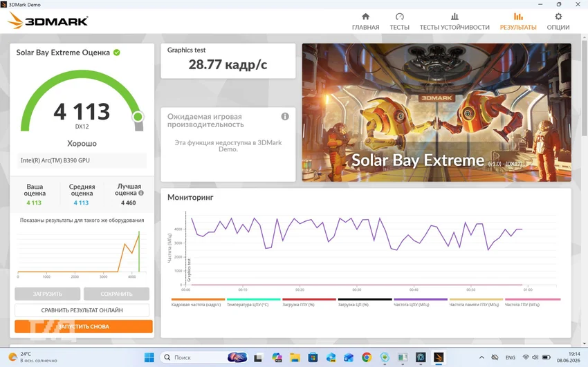
Task: Click the ENG language indicator
Action: click(x=510, y=357)
